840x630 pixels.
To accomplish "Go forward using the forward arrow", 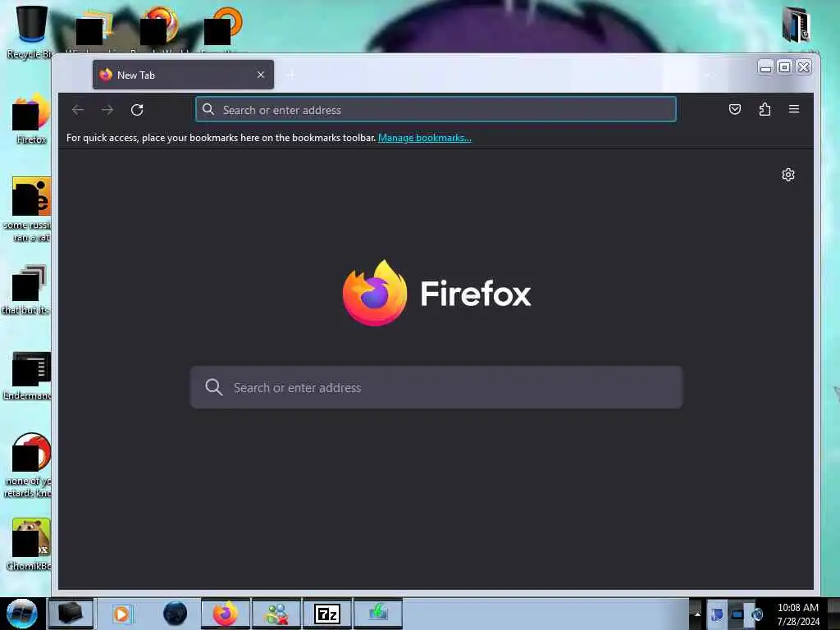I will click(107, 110).
